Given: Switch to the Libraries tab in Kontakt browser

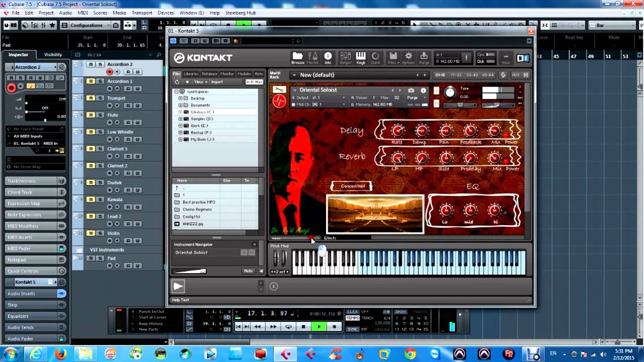Looking at the screenshot, I should tap(191, 74).
